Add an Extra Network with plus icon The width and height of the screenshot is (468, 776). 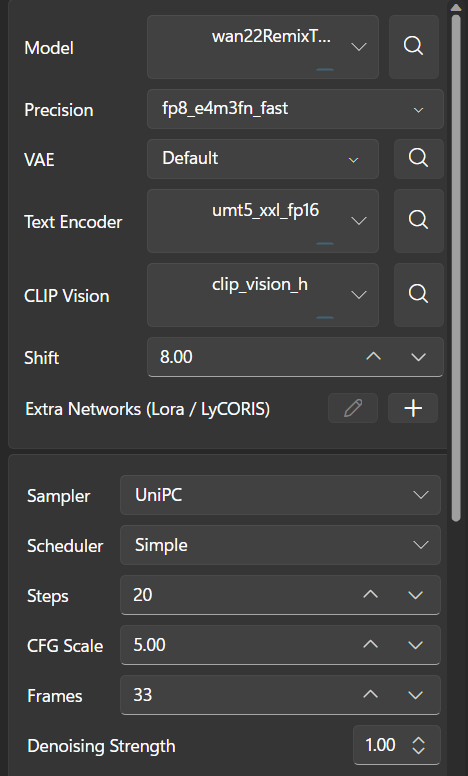pyautogui.click(x=413, y=408)
